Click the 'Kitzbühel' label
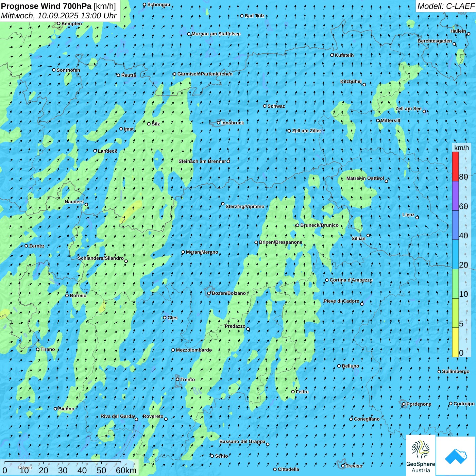 pyautogui.click(x=351, y=81)
